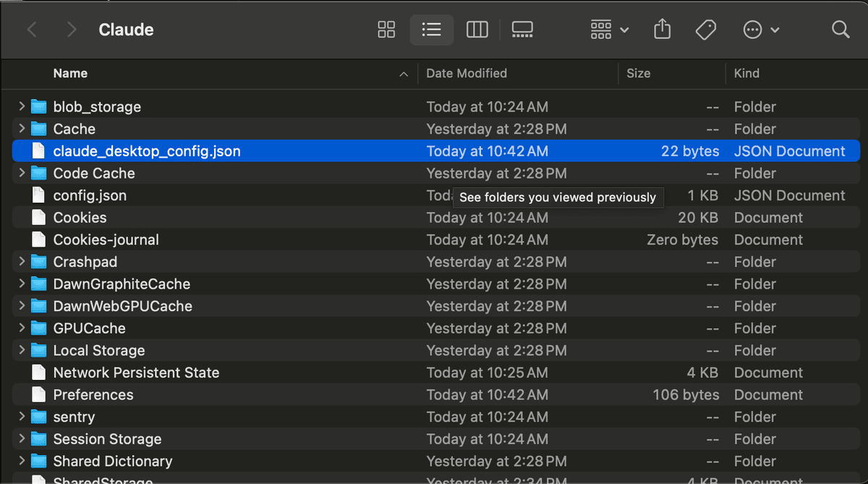
Task: Click the config.json file icon
Action: [38, 195]
